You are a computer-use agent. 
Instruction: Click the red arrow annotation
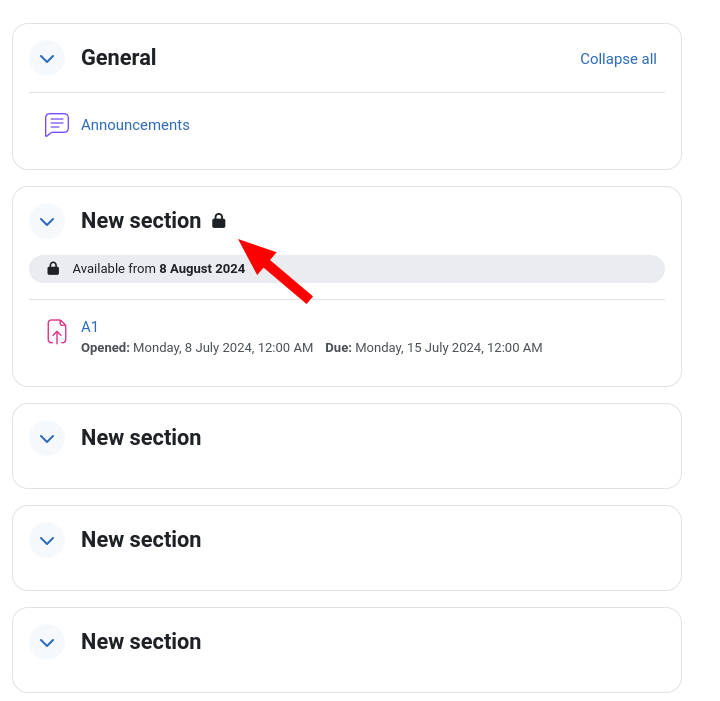point(275,271)
